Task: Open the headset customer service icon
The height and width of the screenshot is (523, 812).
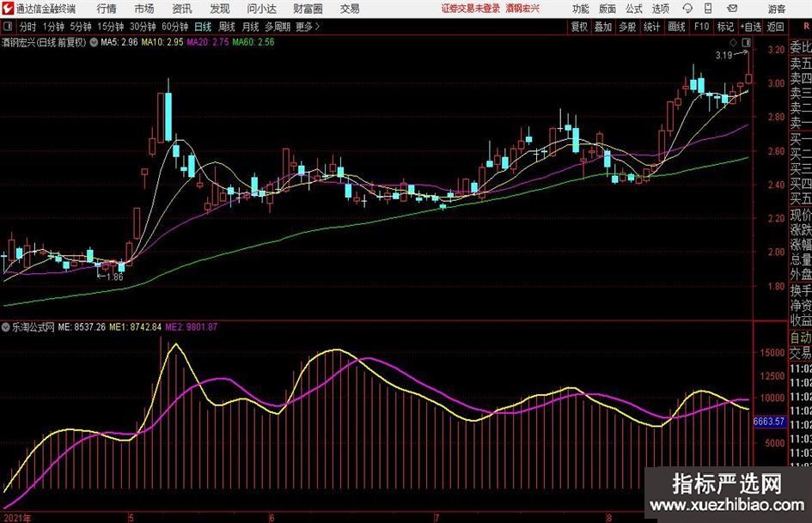Action: click(687, 9)
